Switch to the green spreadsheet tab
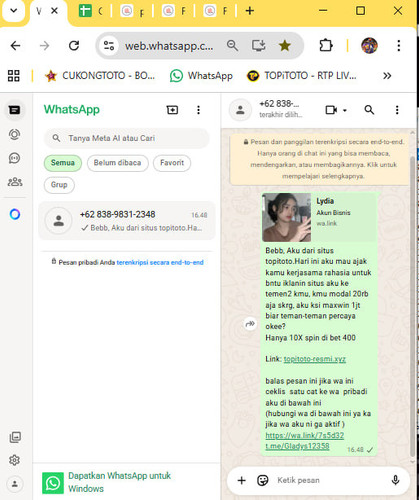419x500 pixels. [91, 11]
